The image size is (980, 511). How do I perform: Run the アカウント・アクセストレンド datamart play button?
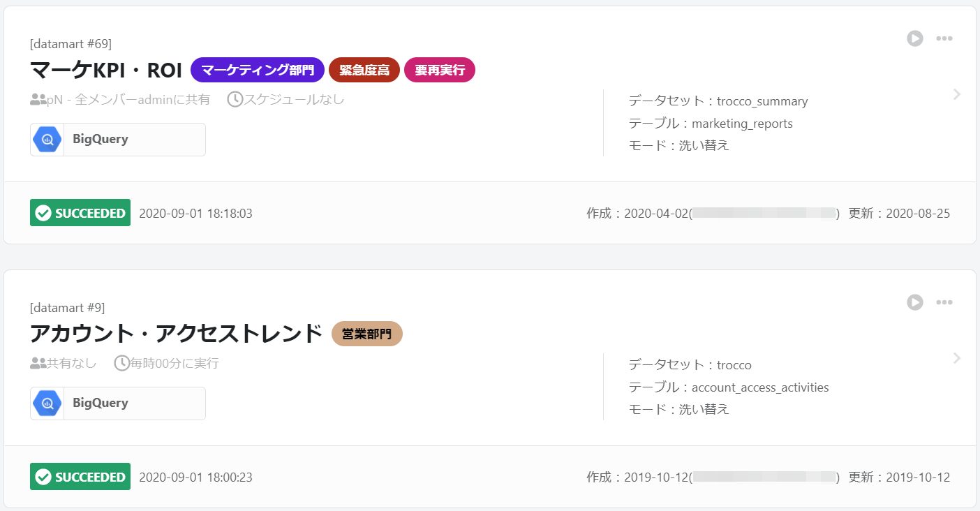915,302
